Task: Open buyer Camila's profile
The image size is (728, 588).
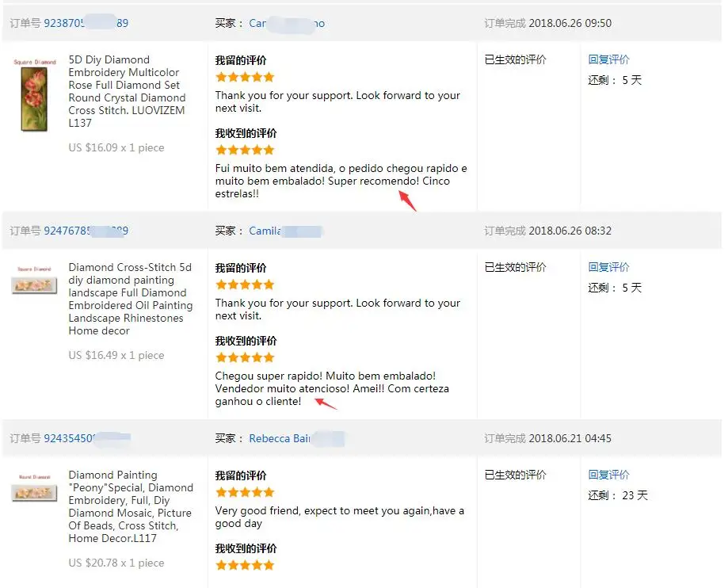Action: click(x=285, y=231)
